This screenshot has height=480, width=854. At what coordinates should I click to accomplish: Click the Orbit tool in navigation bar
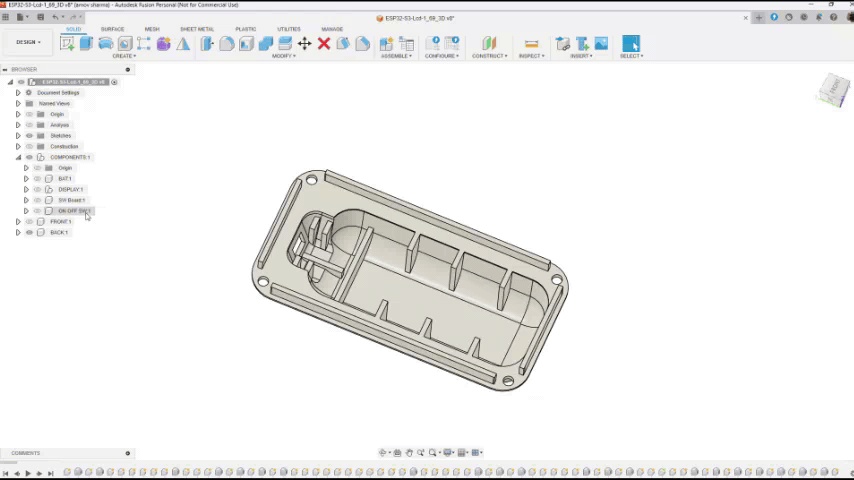[x=382, y=453]
